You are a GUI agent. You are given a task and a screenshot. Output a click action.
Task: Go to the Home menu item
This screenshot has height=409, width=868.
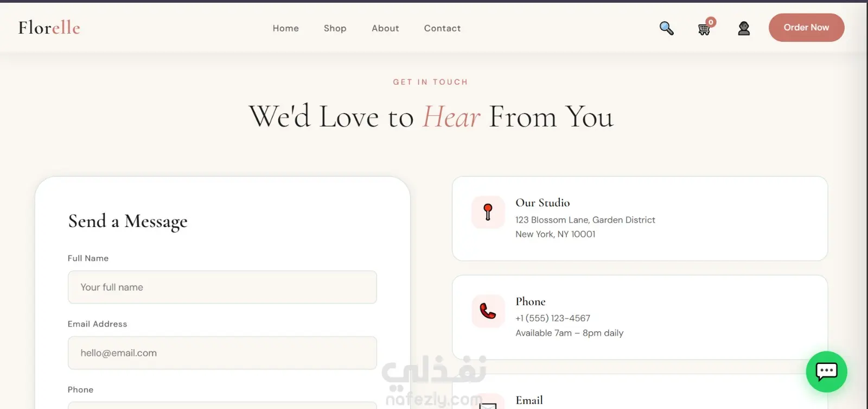[x=285, y=28]
